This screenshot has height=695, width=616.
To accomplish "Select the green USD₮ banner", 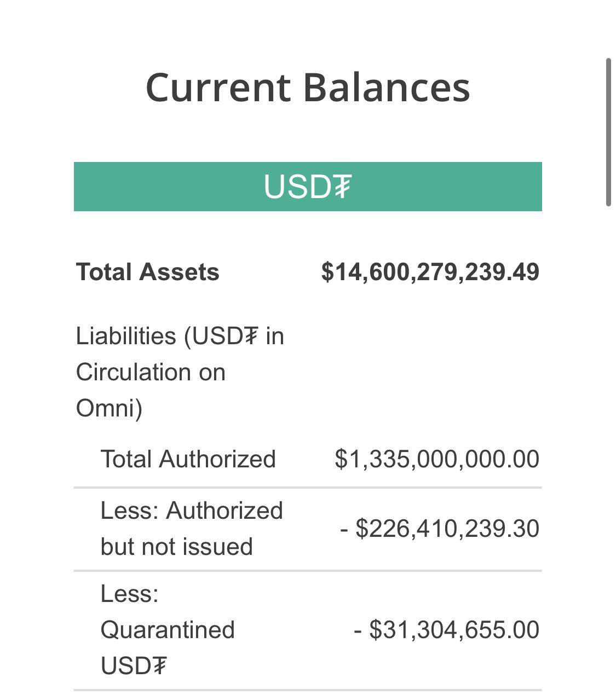I will (x=308, y=187).
